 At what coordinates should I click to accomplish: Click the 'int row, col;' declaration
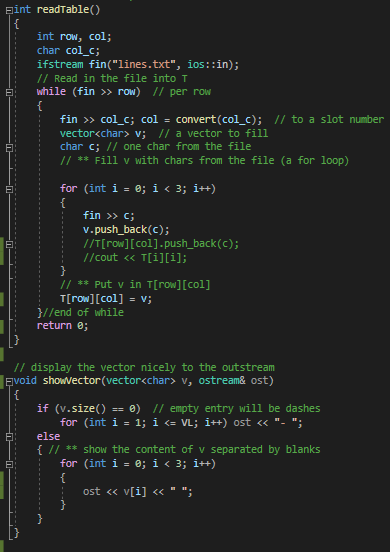[x=74, y=37]
